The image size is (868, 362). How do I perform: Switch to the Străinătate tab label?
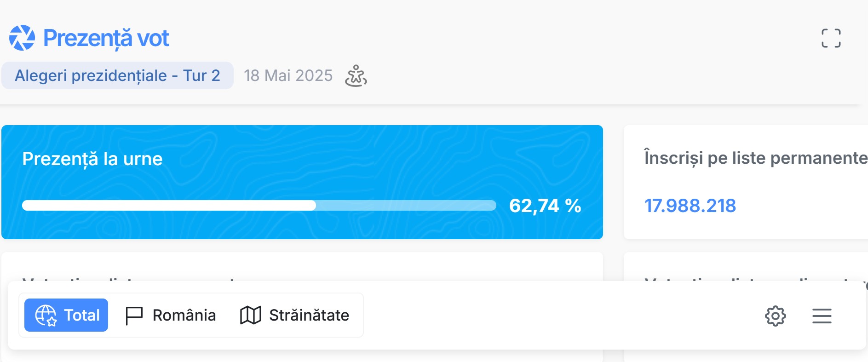pyautogui.click(x=309, y=316)
